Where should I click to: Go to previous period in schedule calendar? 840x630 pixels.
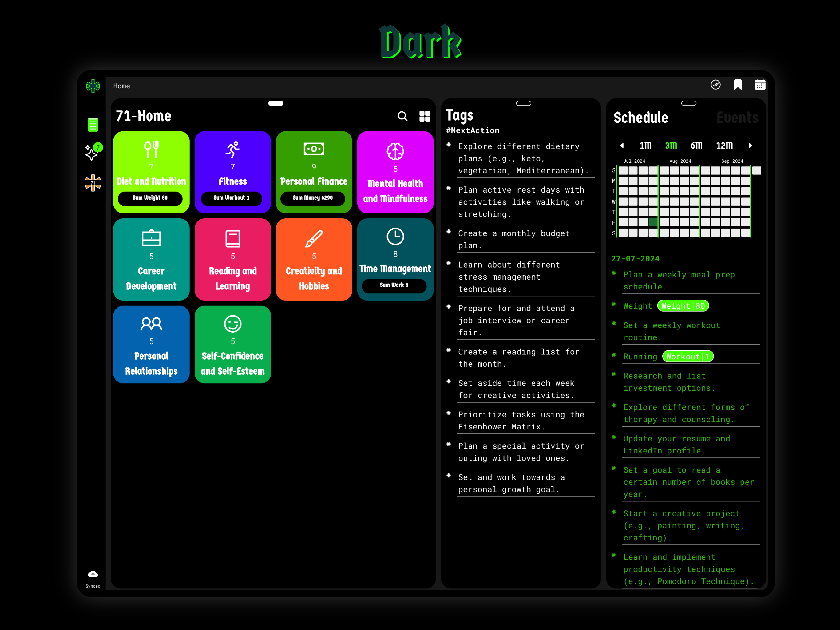[622, 146]
